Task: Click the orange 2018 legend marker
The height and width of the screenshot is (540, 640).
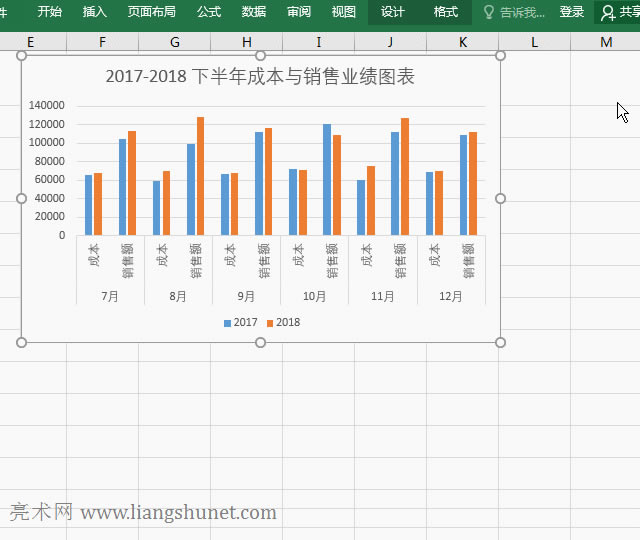Action: [x=269, y=323]
